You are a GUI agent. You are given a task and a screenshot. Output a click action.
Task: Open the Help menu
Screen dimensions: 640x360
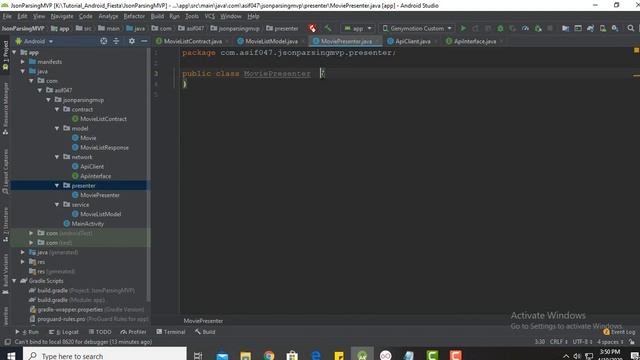(x=253, y=16)
